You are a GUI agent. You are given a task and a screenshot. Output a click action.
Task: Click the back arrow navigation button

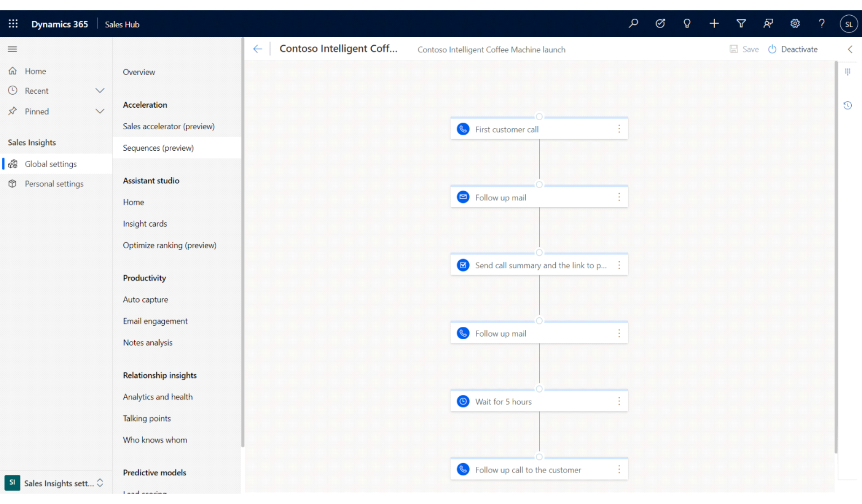tap(257, 48)
